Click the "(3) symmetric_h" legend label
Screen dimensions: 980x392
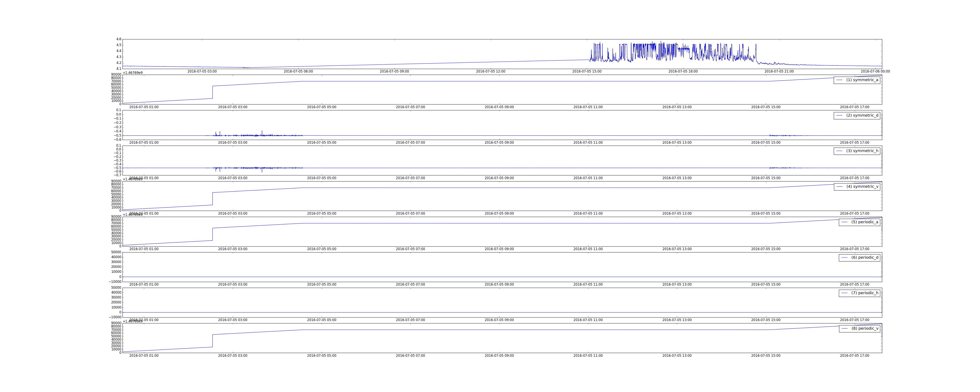[862, 151]
